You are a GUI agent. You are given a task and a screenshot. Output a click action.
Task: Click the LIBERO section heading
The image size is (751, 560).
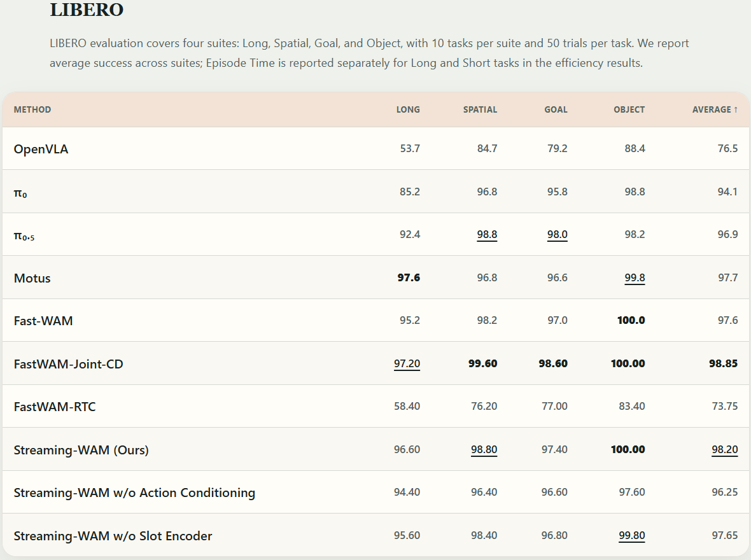pyautogui.click(x=87, y=10)
